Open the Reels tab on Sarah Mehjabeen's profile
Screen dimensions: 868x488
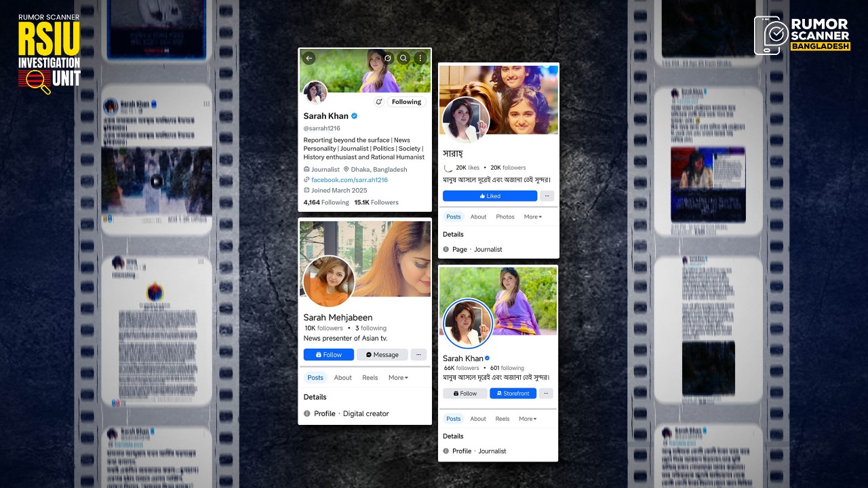[x=370, y=377]
